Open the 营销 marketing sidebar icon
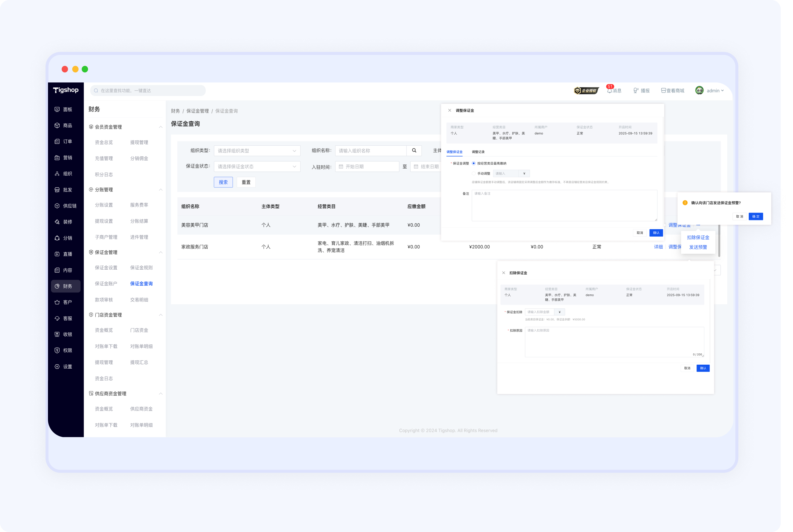The height and width of the screenshot is (532, 793). 57,158
